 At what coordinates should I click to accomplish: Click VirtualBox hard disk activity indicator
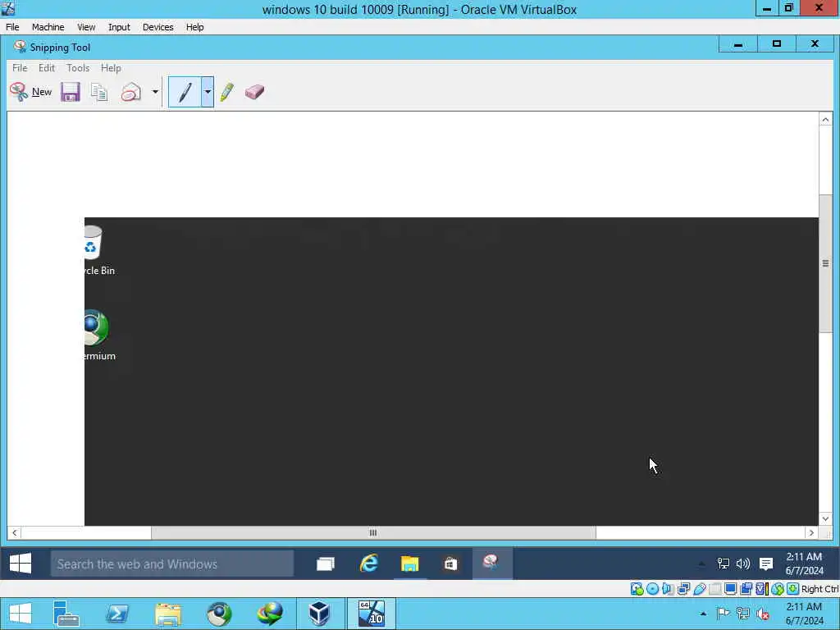point(637,589)
